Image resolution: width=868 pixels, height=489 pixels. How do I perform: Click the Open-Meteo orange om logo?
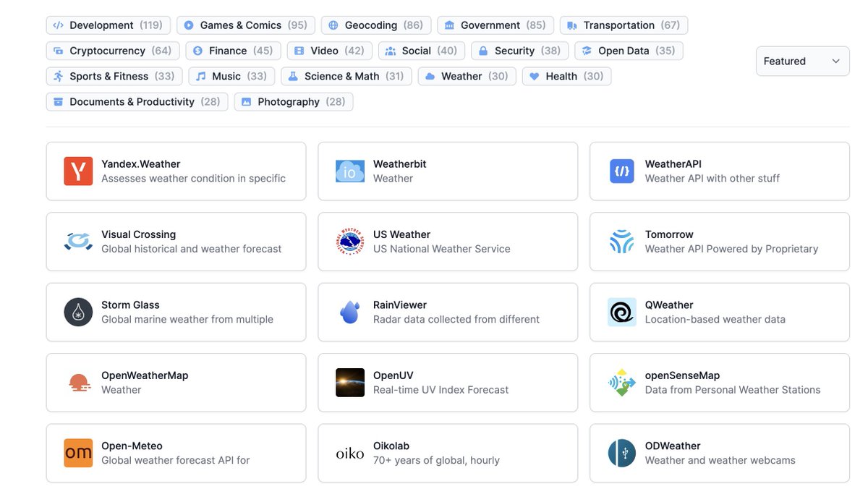(x=78, y=453)
